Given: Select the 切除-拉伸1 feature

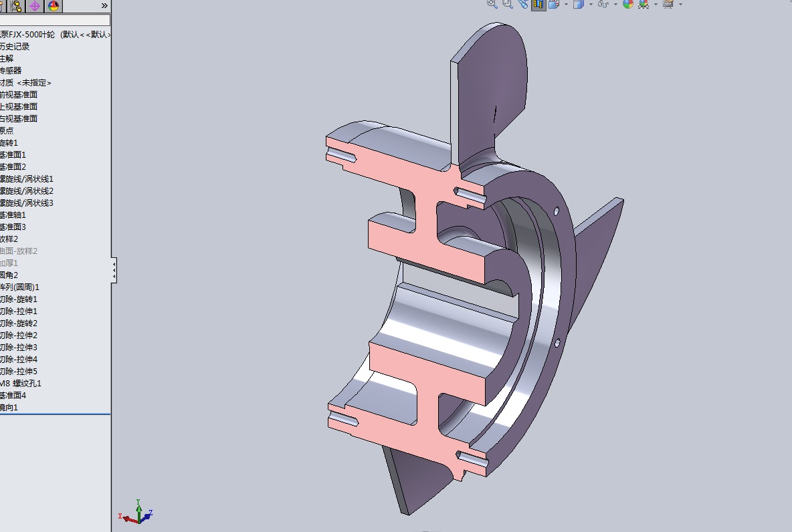Looking at the screenshot, I should click(x=19, y=311).
